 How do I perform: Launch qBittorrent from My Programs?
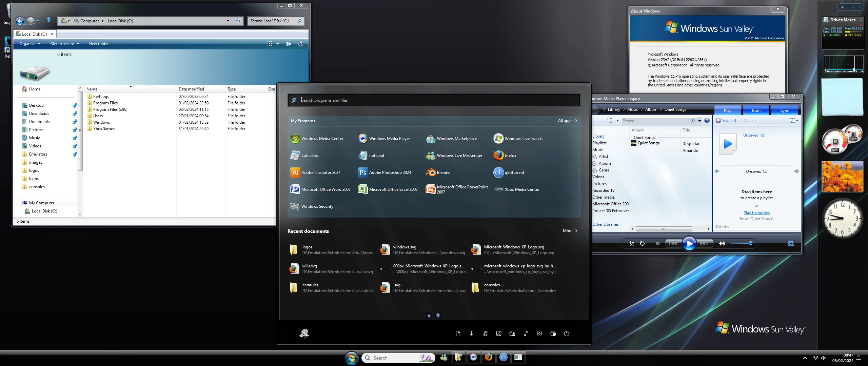(509, 172)
